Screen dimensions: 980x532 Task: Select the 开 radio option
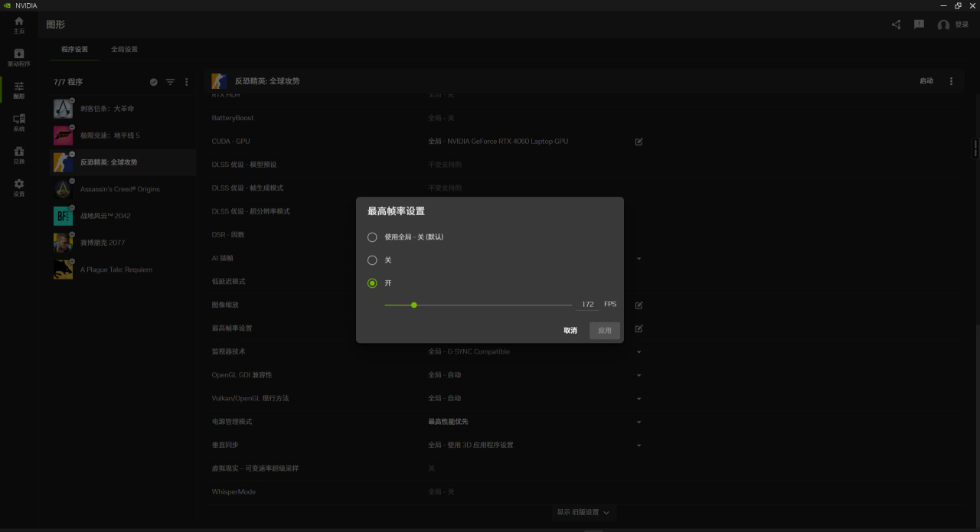pyautogui.click(x=372, y=283)
